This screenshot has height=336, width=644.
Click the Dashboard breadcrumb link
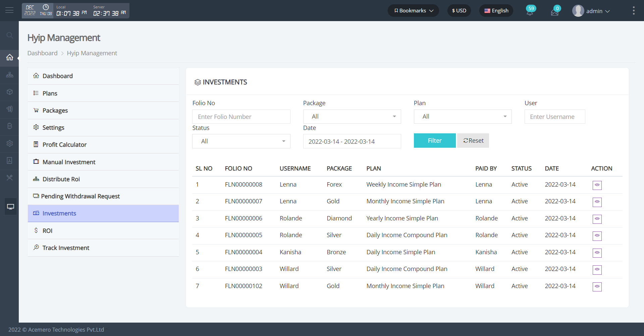point(42,53)
